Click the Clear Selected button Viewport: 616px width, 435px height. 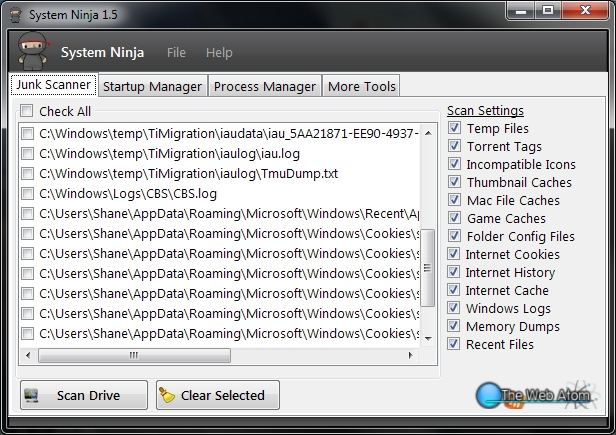click(218, 395)
